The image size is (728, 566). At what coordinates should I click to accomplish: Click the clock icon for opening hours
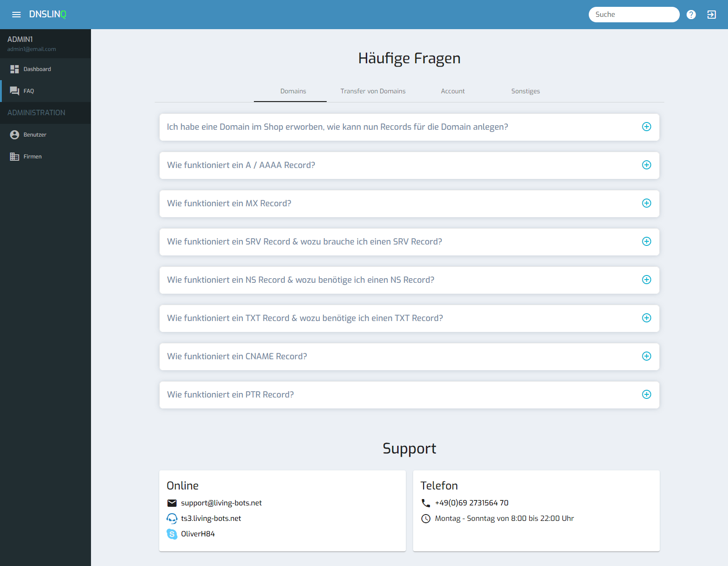pyautogui.click(x=426, y=519)
